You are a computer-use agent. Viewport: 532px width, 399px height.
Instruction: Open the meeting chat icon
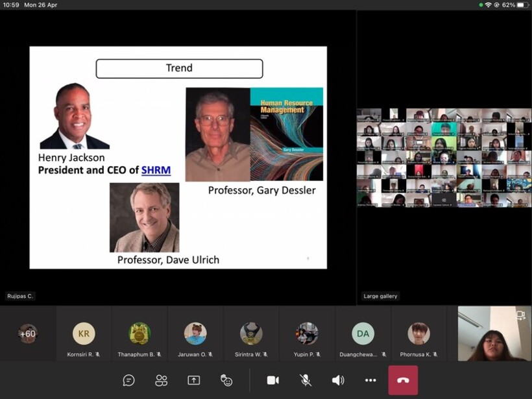pos(128,380)
